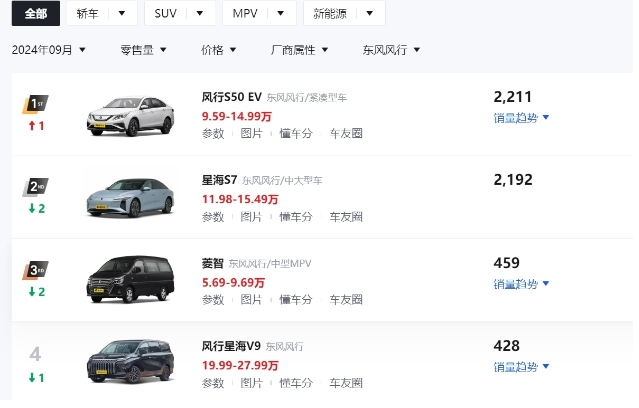639x408 pixels.
Task: Expand 销量趋势 for 菱智
Action: (x=521, y=284)
